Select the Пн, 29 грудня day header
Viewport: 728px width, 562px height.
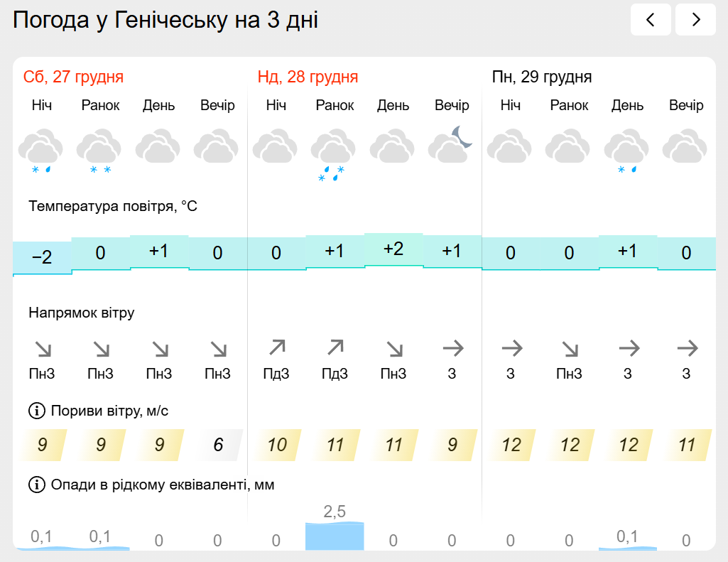pos(542,77)
